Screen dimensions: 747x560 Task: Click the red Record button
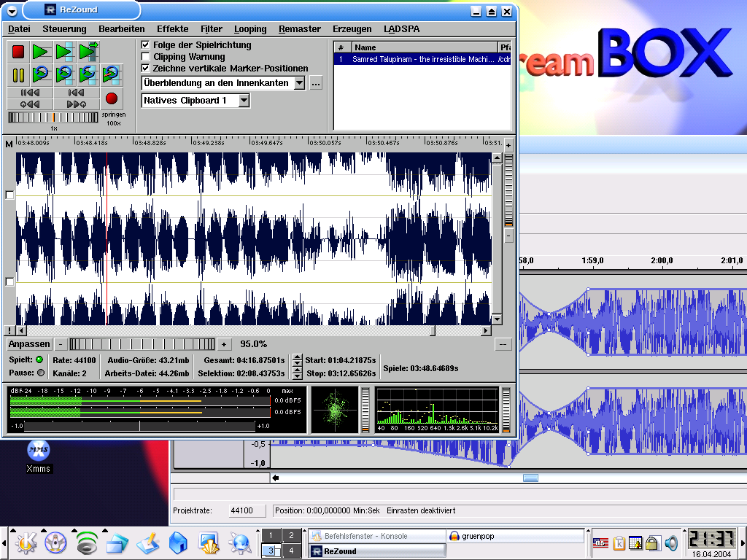112,98
